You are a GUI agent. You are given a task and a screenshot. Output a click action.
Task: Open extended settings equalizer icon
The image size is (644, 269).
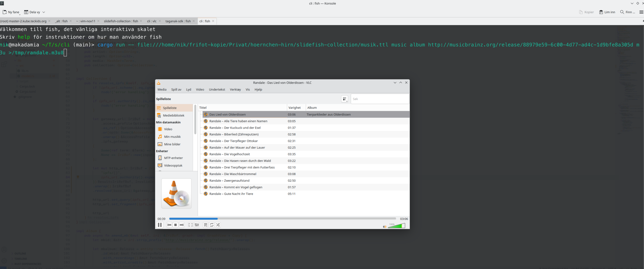[x=197, y=225]
